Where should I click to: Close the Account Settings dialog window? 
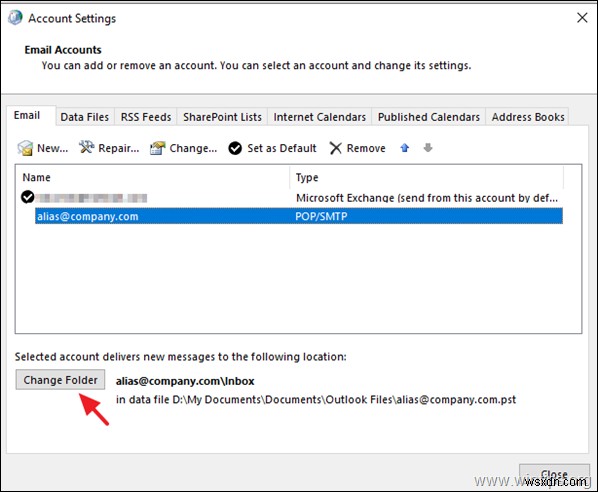[582, 18]
